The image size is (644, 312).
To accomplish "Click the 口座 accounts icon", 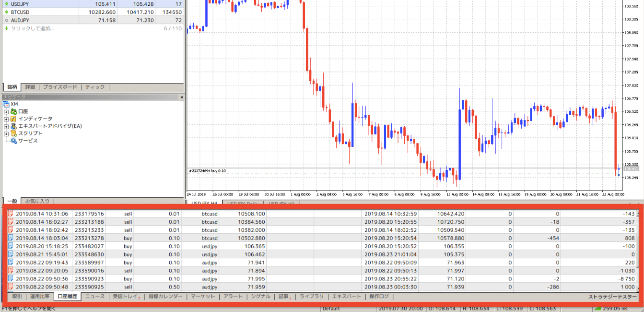I will [x=13, y=111].
